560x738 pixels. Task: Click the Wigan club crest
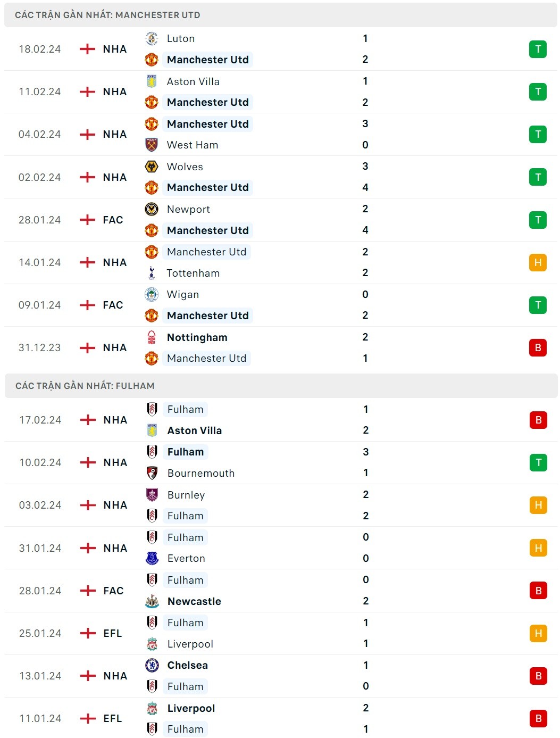(152, 294)
